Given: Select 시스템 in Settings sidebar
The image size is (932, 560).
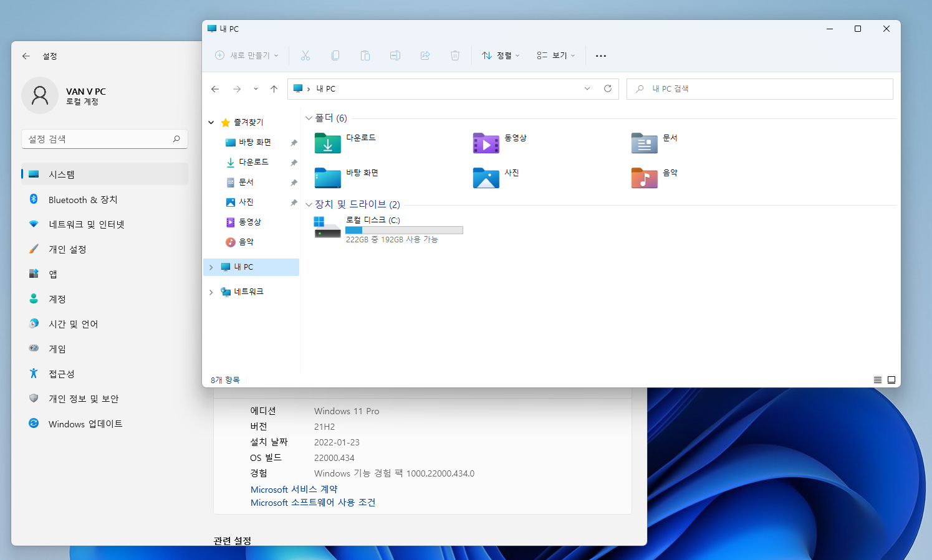Looking at the screenshot, I should [105, 174].
